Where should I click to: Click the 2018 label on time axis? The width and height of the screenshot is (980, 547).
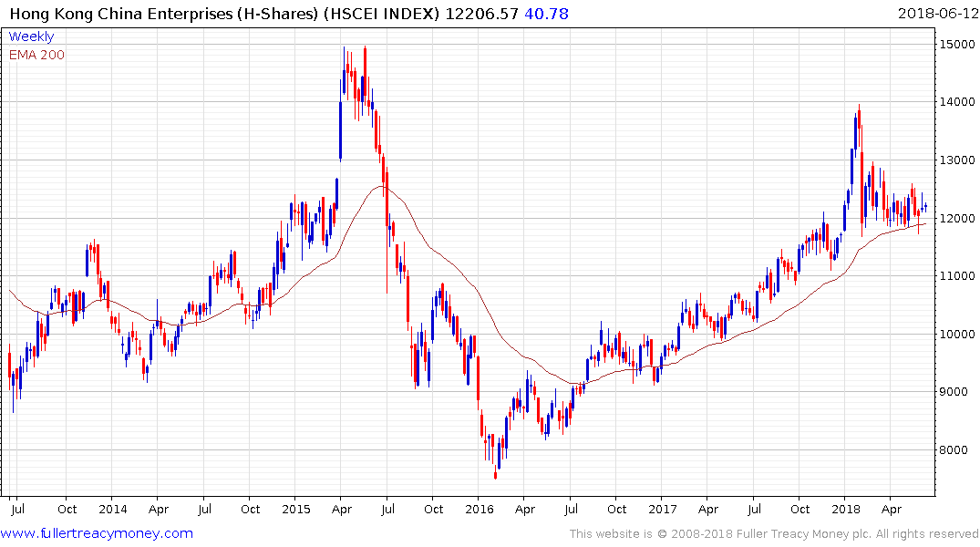(x=846, y=509)
